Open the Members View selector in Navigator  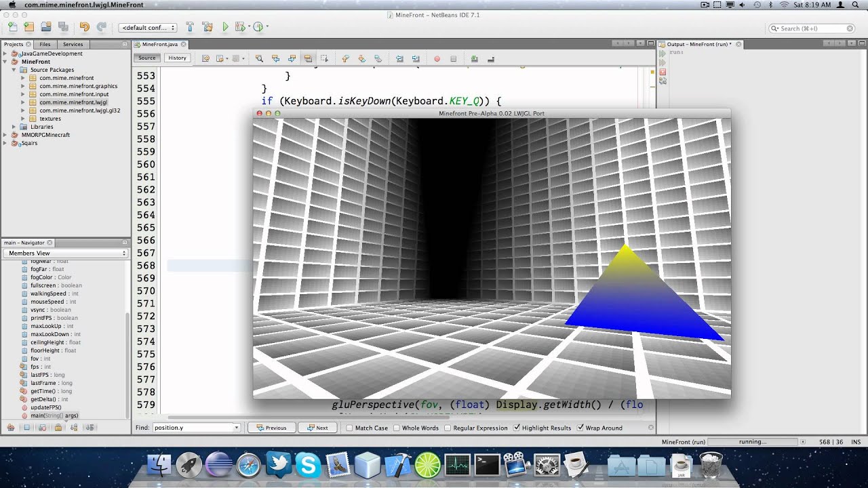pos(66,253)
